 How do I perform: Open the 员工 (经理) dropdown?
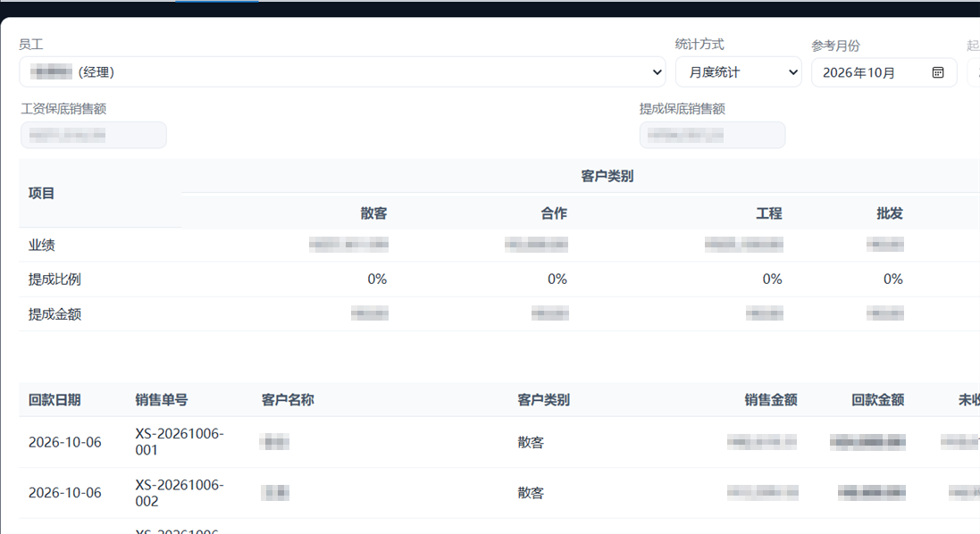click(342, 71)
